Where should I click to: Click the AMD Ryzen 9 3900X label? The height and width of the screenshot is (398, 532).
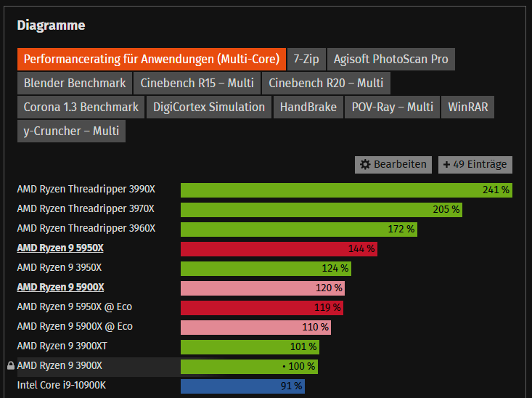pyautogui.click(x=60, y=366)
